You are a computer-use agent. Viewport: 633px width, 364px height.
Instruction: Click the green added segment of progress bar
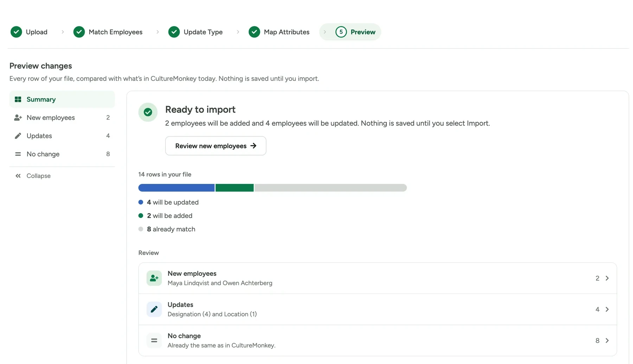coord(235,188)
